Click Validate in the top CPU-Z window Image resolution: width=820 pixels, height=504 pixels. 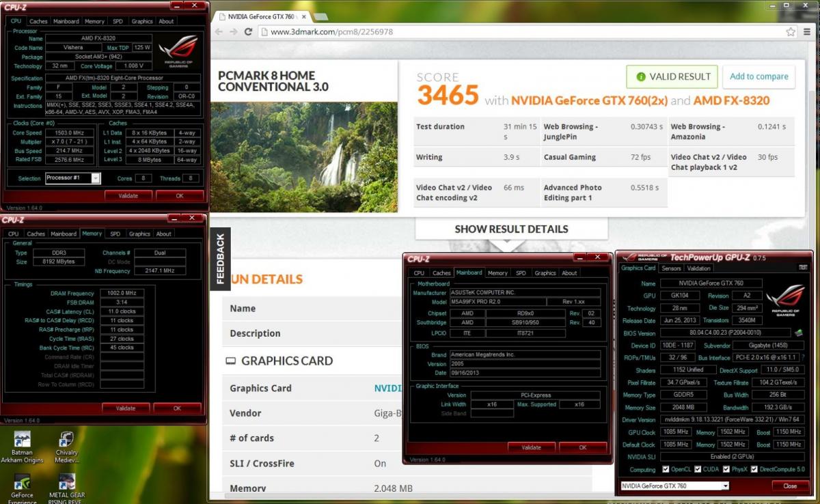(x=128, y=195)
